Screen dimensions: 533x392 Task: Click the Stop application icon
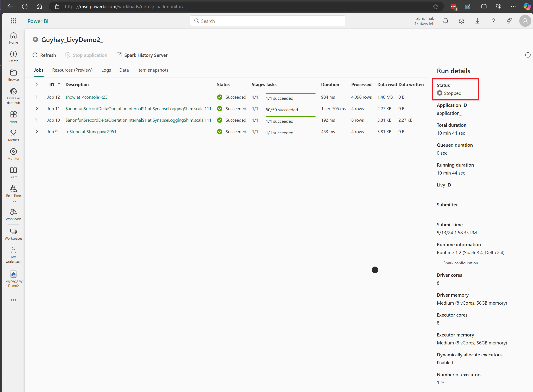(x=68, y=55)
